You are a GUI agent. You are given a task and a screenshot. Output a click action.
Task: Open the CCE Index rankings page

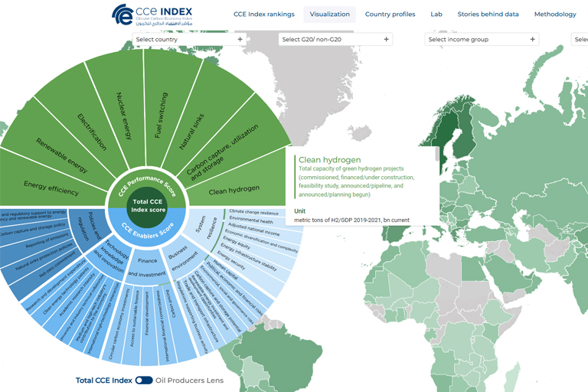click(263, 14)
